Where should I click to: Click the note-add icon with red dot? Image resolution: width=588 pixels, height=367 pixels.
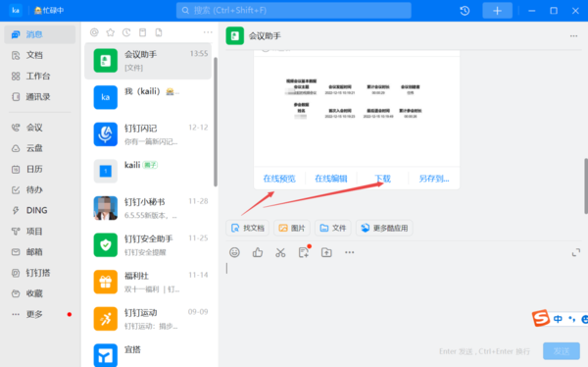(x=304, y=252)
